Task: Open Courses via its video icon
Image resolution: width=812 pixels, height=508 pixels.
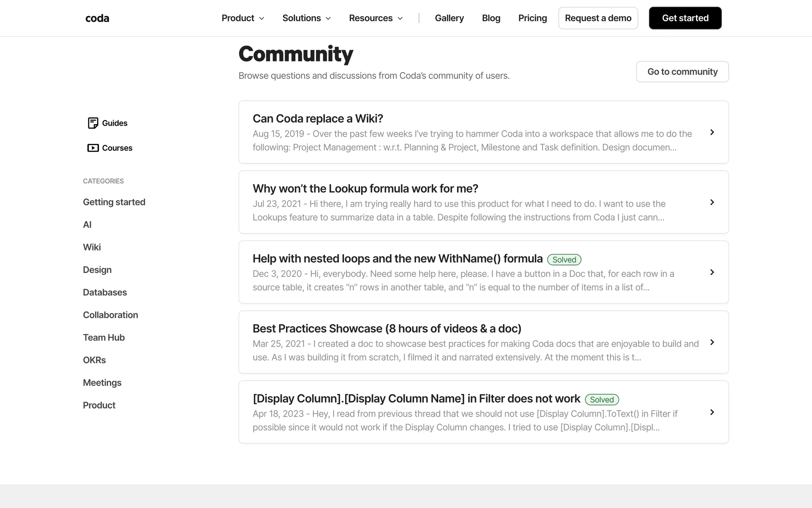Action: point(93,148)
